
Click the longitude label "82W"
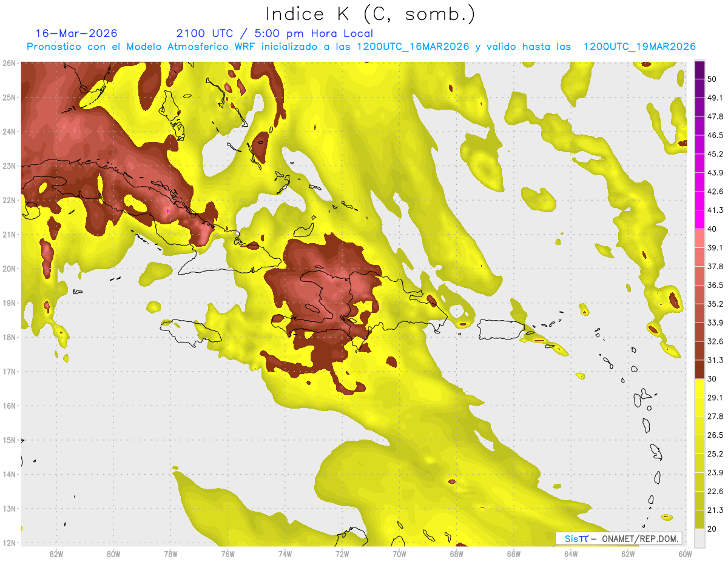(x=56, y=554)
